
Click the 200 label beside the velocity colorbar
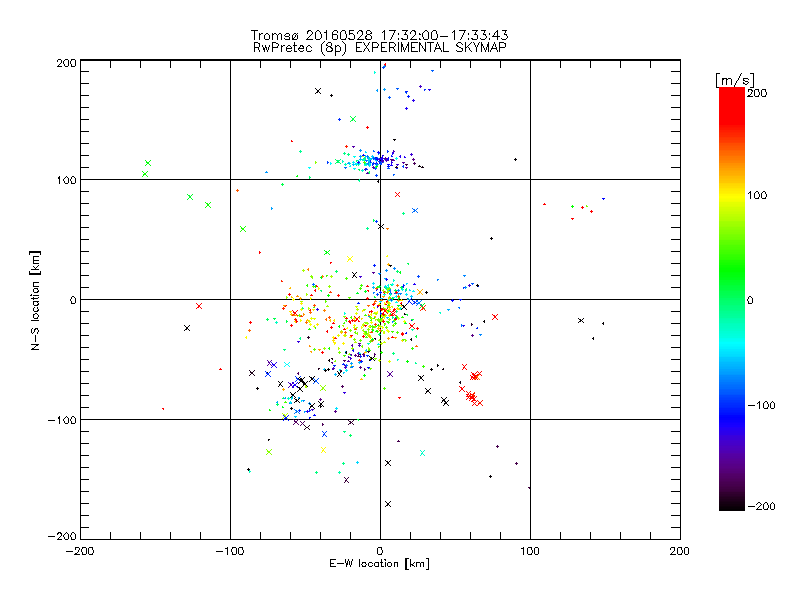(x=757, y=93)
